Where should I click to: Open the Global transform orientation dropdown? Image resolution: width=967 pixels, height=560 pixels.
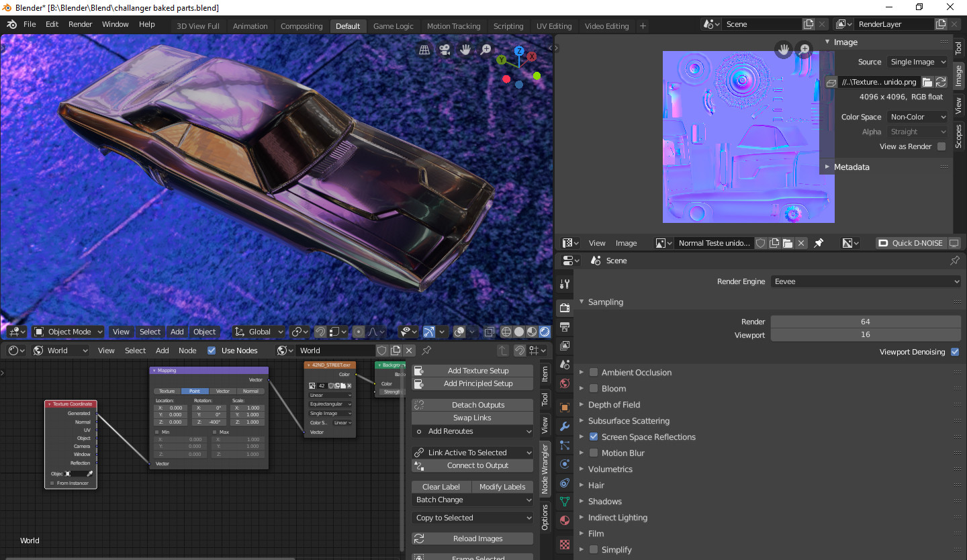[259, 332]
